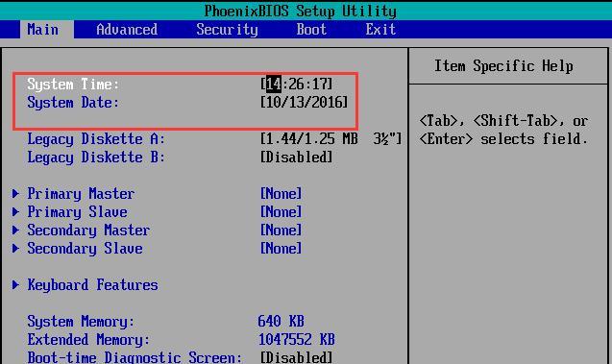Screen dimensions: 612x364
Task: Expand the Primary Slave arrow
Action: [15, 212]
